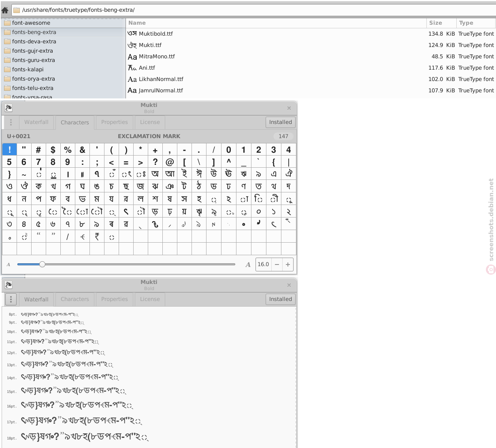Click font viewer app icon in upper window
The image size is (496, 448).
pyautogui.click(x=9, y=108)
